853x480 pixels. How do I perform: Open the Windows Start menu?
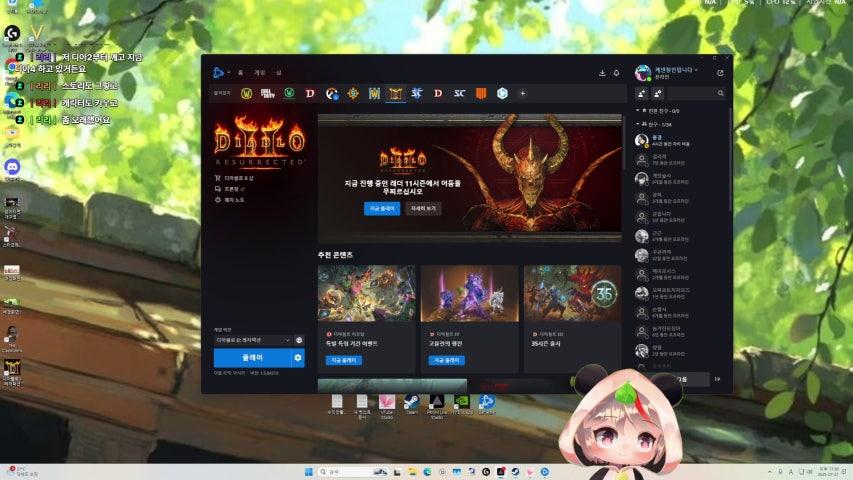(x=308, y=472)
